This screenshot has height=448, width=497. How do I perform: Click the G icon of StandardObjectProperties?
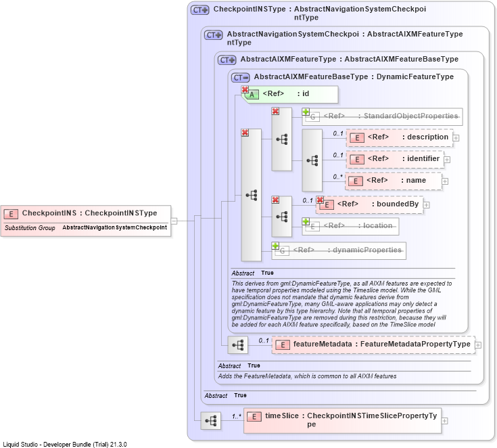313,117
